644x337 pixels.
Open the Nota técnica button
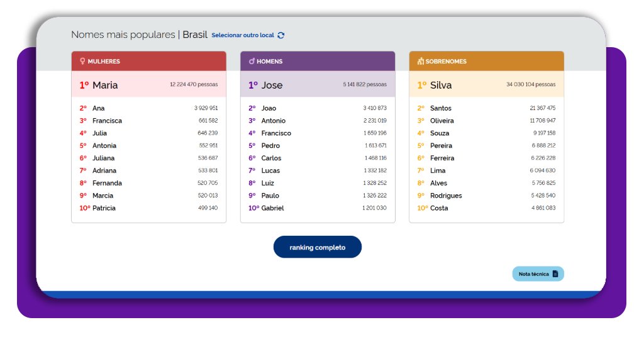[x=538, y=274]
